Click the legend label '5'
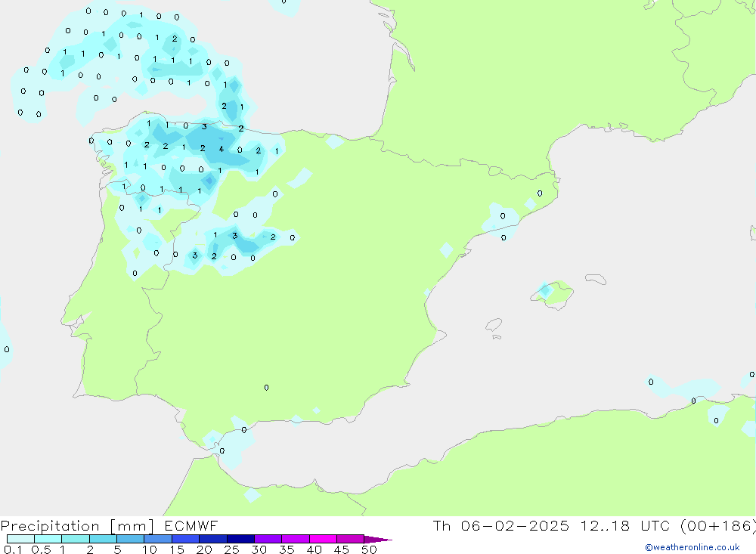 pyautogui.click(x=117, y=549)
